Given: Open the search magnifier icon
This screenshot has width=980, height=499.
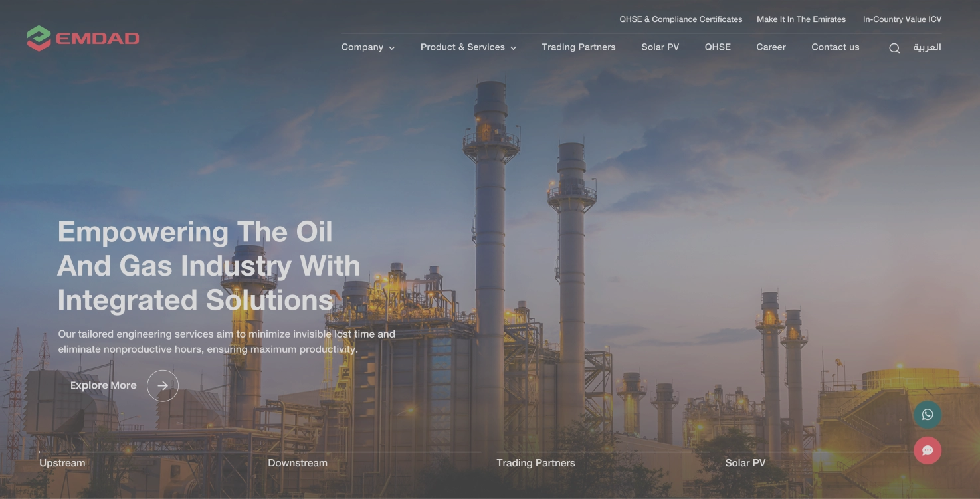Looking at the screenshot, I should point(894,48).
